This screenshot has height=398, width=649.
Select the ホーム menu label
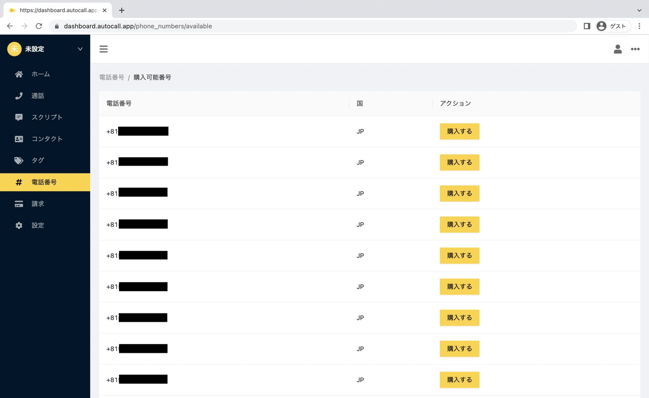[41, 74]
